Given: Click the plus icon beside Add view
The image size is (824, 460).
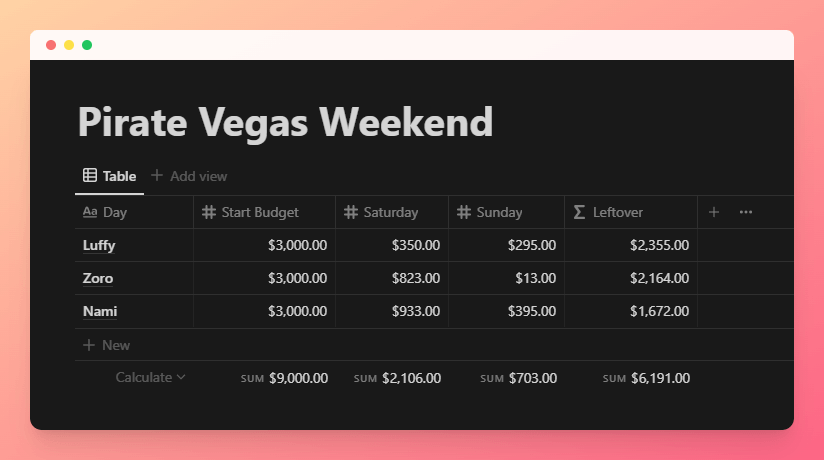Looking at the screenshot, I should (x=157, y=175).
